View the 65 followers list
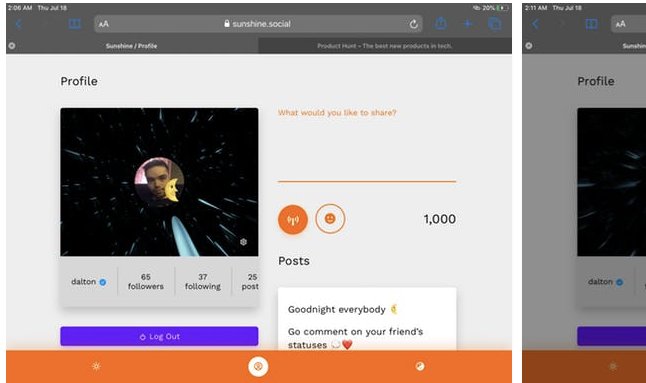This screenshot has width=646, height=383. tap(145, 281)
